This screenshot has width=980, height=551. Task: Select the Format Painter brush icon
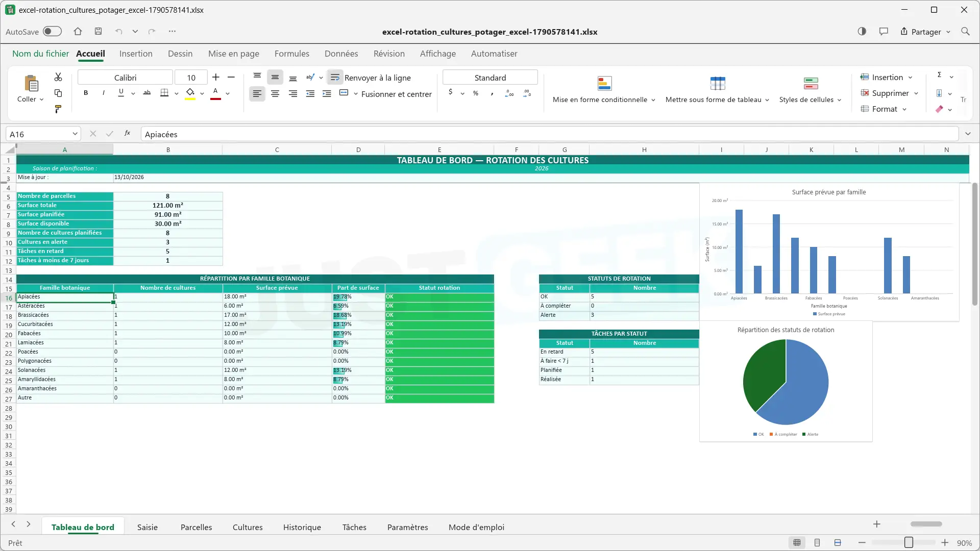[x=58, y=109]
